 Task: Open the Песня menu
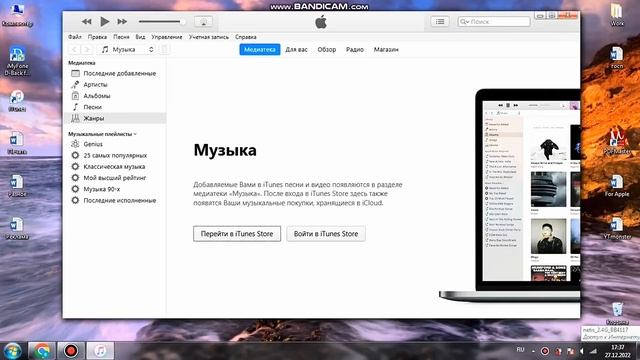[121, 37]
